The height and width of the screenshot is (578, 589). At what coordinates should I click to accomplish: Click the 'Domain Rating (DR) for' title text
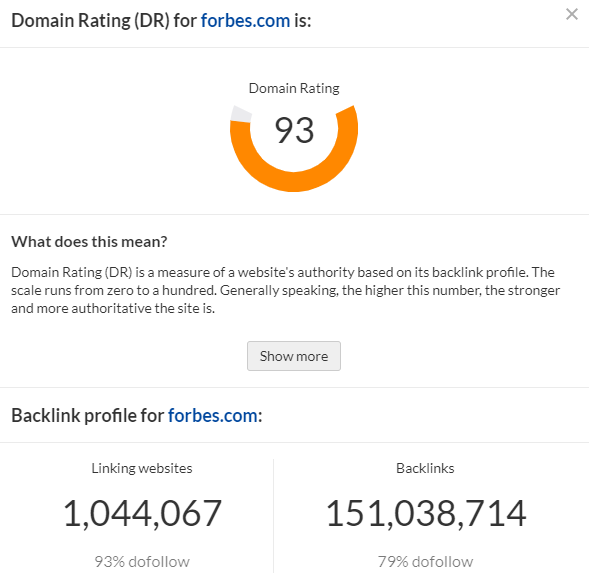click(104, 21)
